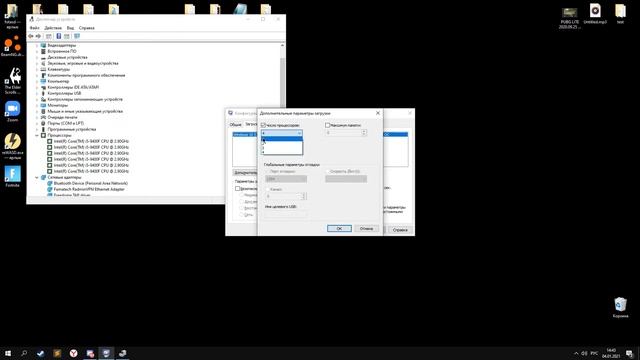Image resolution: width=640 pixels, height=360 pixels.
Task: Select Контроллеры запоминающих устройств row
Action: tap(85, 99)
